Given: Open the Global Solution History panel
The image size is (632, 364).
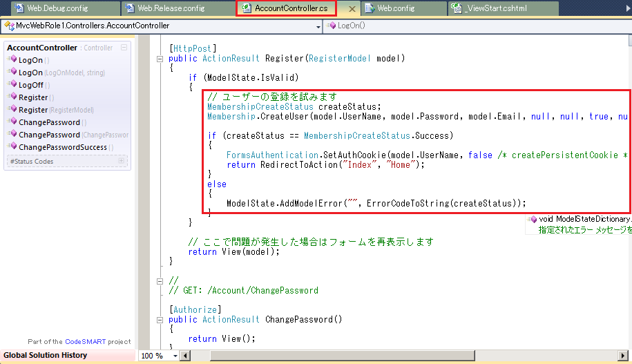Looking at the screenshot, I should (x=46, y=355).
